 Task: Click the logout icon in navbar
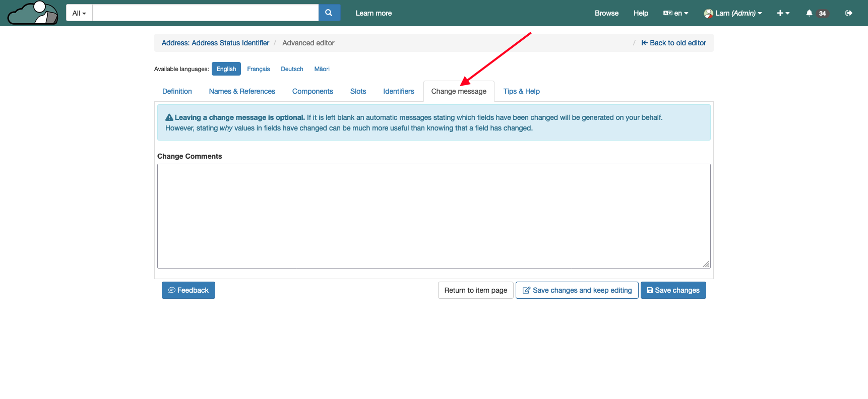click(849, 13)
